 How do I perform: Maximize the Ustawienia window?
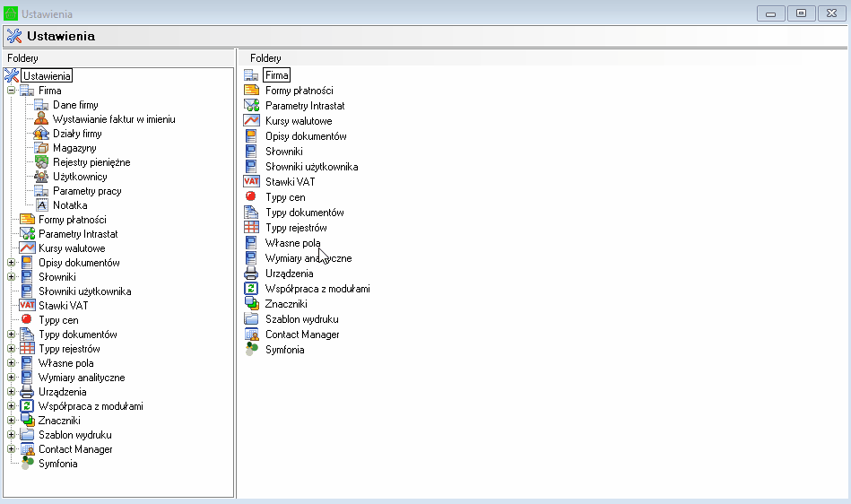801,13
